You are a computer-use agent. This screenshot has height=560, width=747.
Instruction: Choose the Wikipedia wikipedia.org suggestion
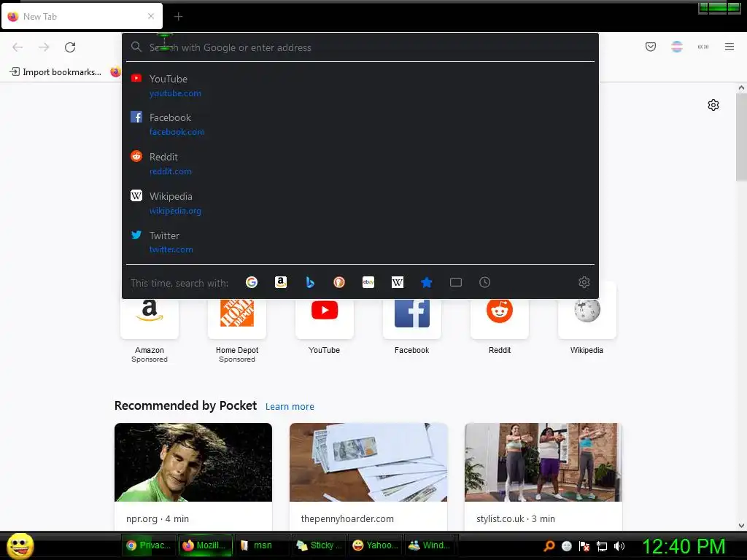tap(360, 203)
